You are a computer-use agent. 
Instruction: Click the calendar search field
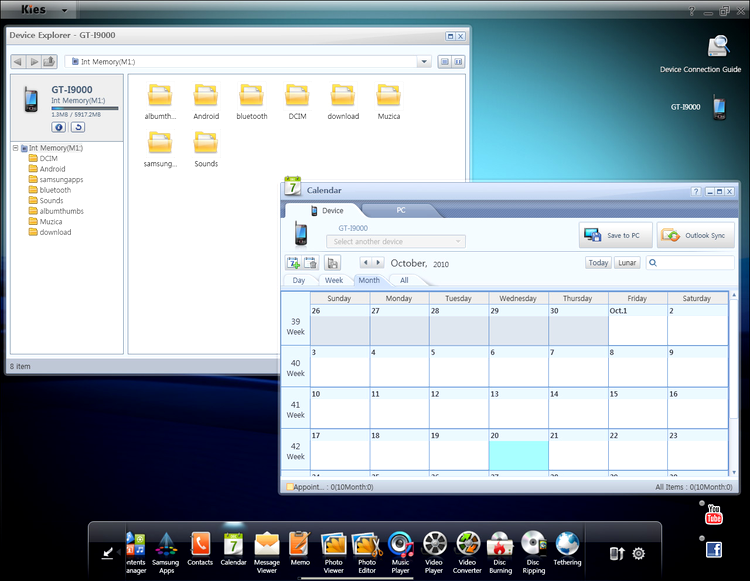pos(690,263)
